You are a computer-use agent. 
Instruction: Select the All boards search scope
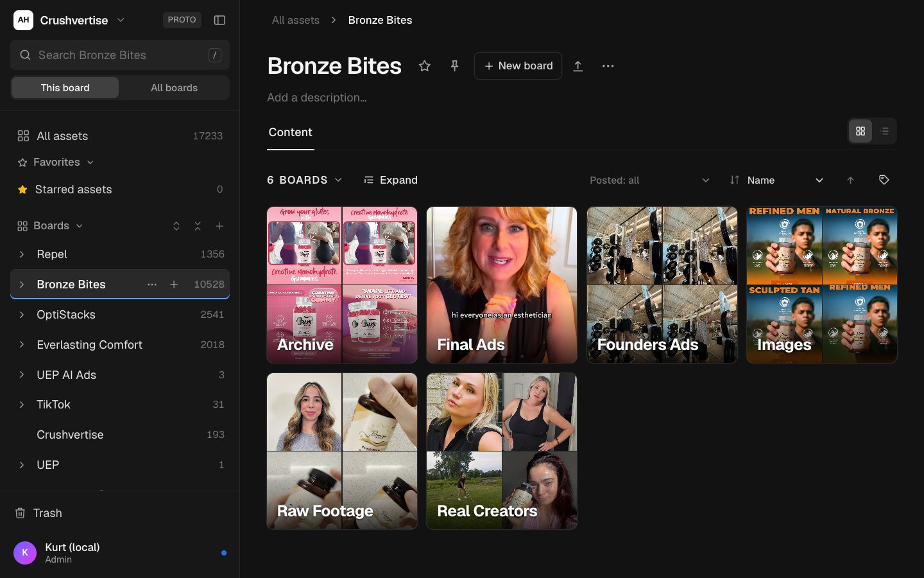(x=174, y=88)
